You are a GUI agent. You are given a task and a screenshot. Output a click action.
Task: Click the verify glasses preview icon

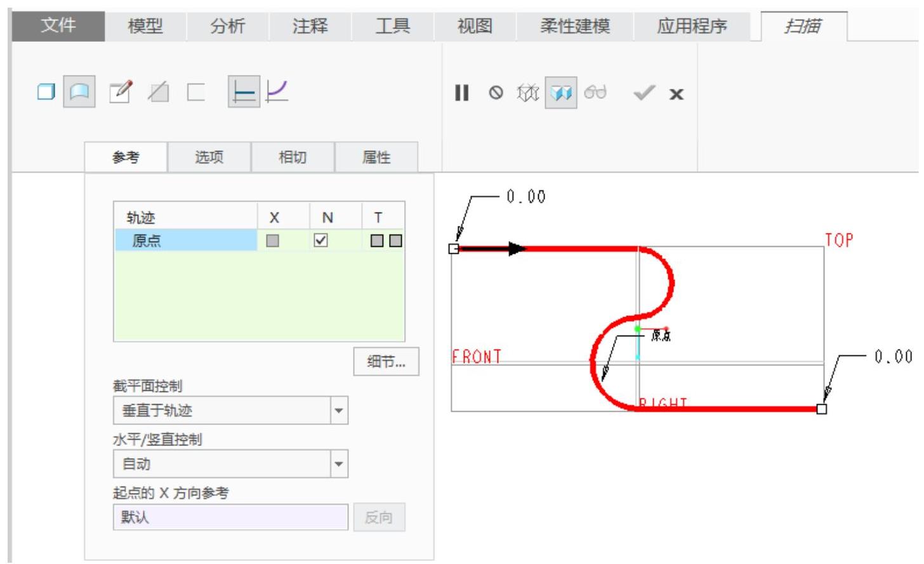tap(595, 93)
